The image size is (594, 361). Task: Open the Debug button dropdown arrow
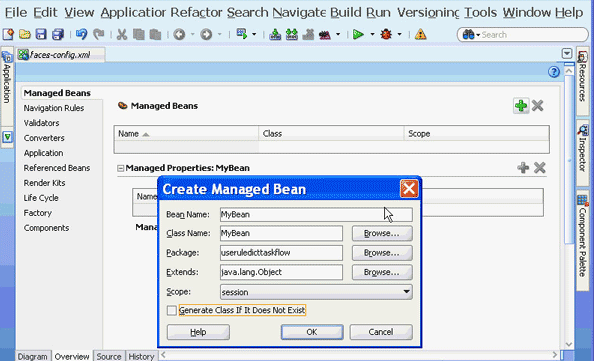pos(399,34)
